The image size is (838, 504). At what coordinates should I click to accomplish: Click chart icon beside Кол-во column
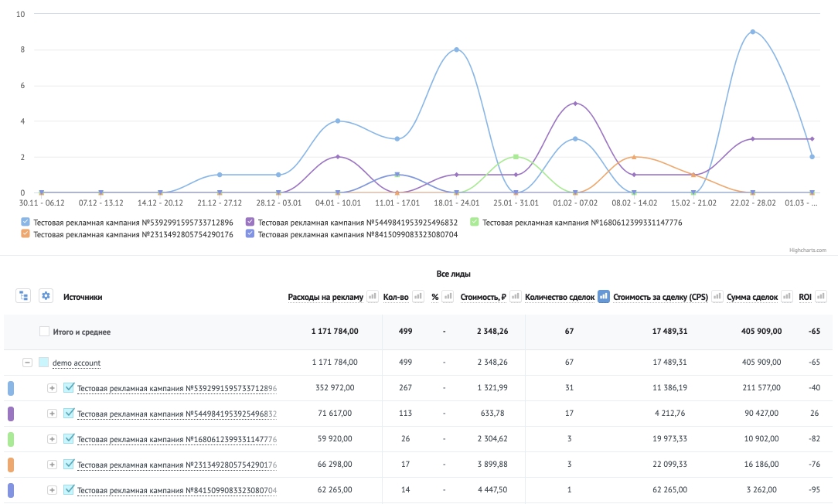click(418, 296)
